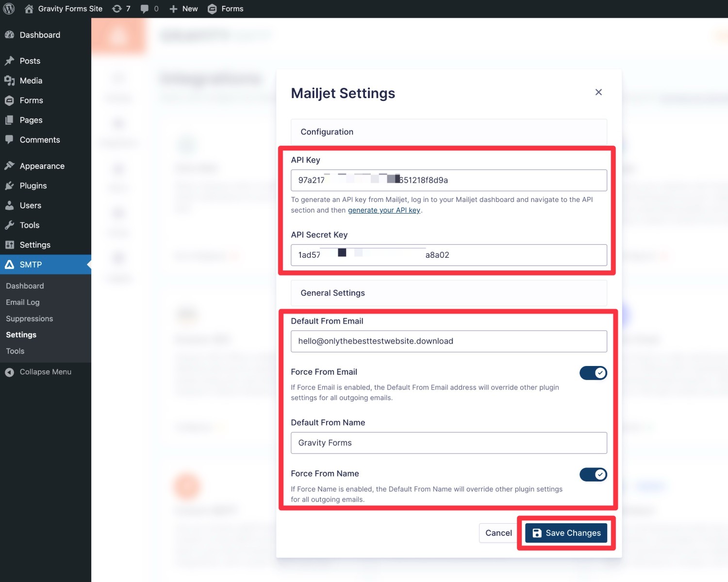Screen dimensions: 728x582
Task: Open Suppressions under SMTP
Action: click(30, 318)
